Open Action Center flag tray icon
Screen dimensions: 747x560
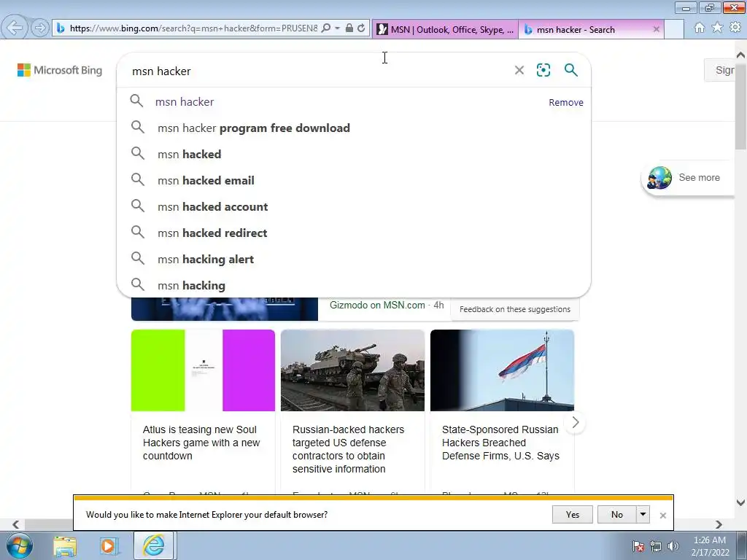[x=638, y=546]
